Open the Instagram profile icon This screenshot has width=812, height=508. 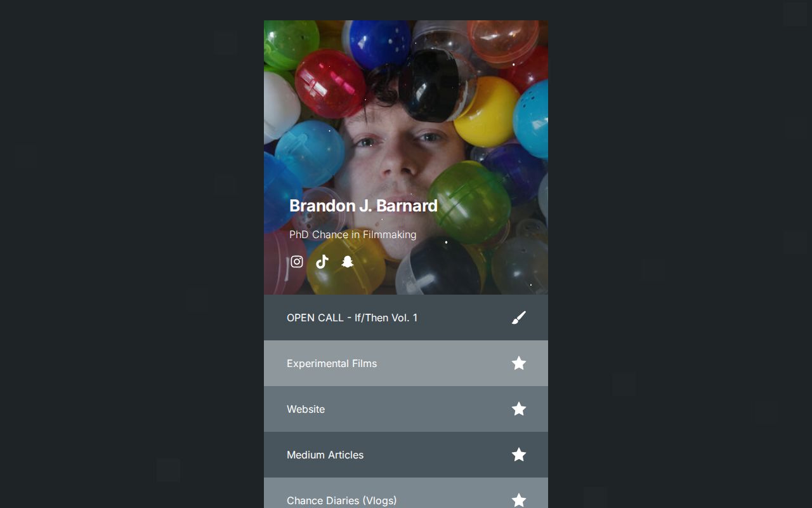pos(297,262)
